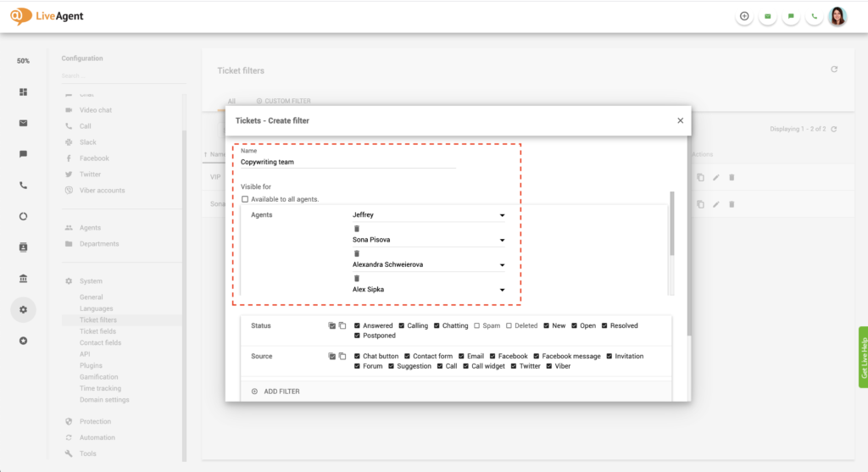868x472 pixels.
Task: Open the dashboard grid icon in sidebar
Action: [x=24, y=92]
